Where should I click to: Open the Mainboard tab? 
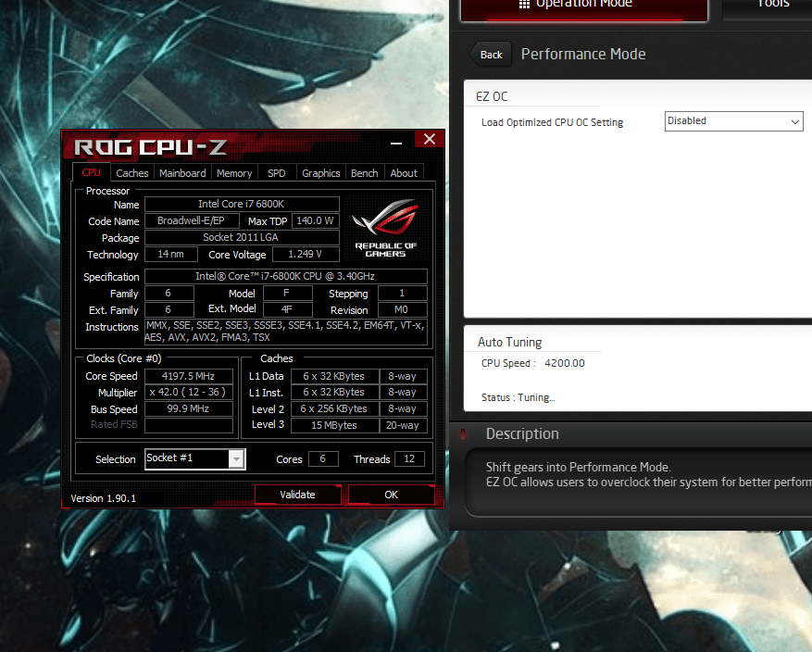[182, 173]
